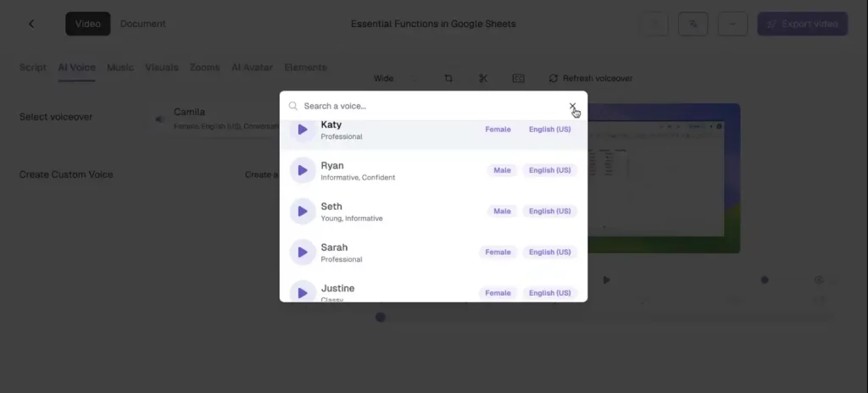Switch to the Music tab

[120, 68]
